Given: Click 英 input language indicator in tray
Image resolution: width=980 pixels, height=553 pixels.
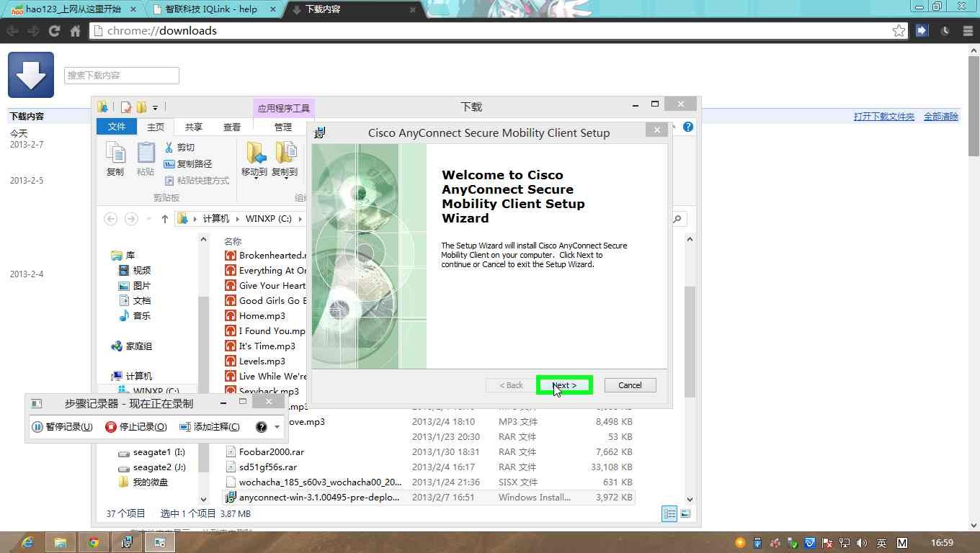Looking at the screenshot, I should pos(881,543).
